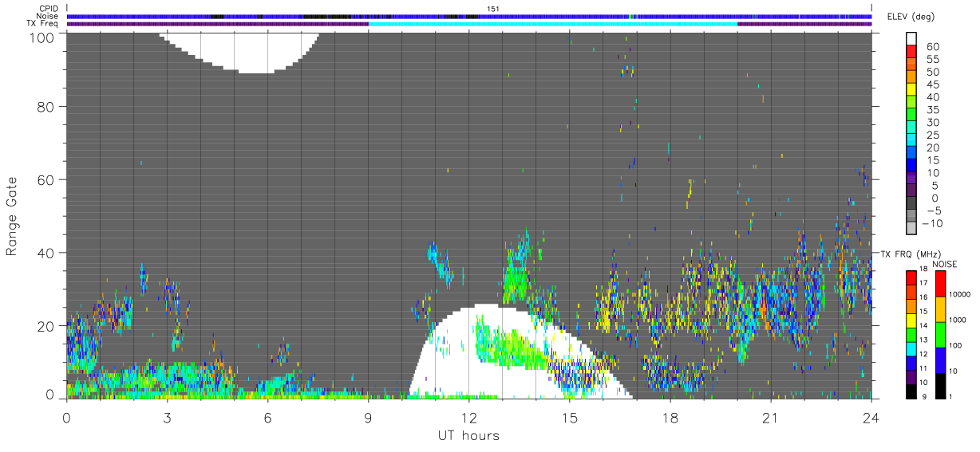The height and width of the screenshot is (452, 980).
Task: Click the TX Freq row label
Action: click(44, 24)
